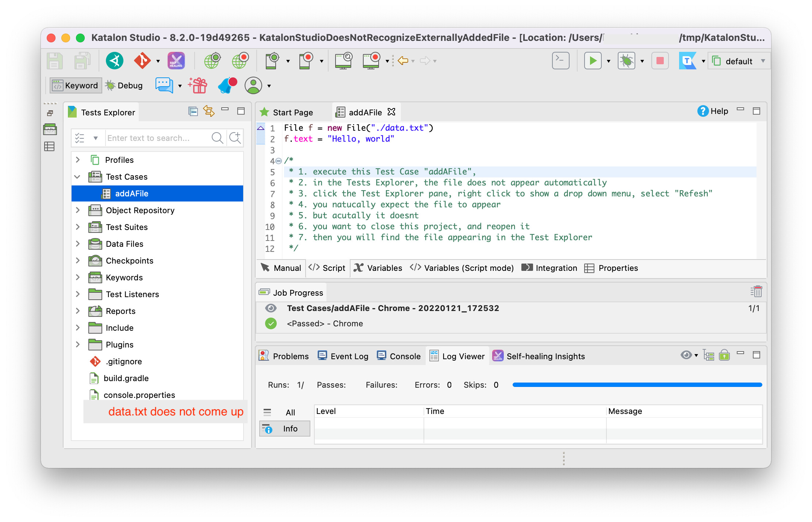Expand the Object Repository folder

coord(78,210)
